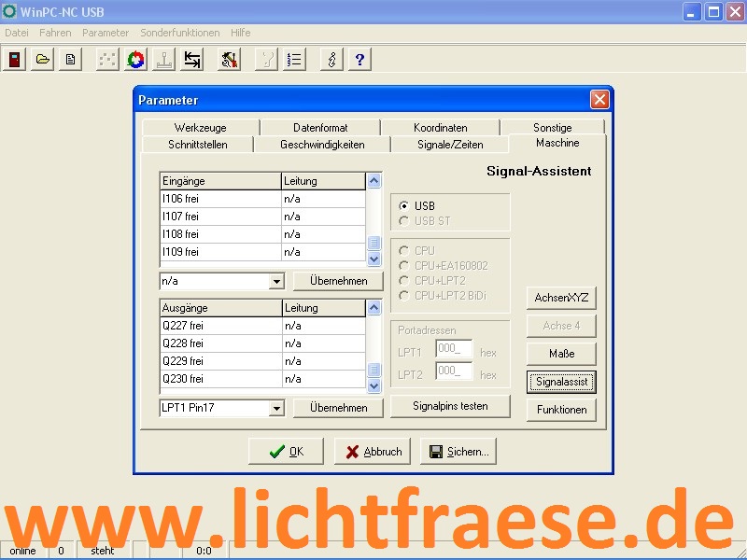
Task: Switch to the Koordinaten tab
Action: pos(440,128)
